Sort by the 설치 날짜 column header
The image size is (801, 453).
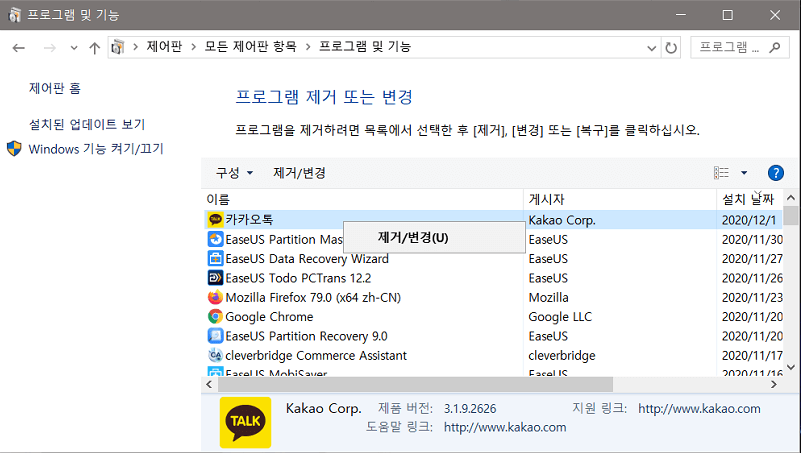(749, 199)
